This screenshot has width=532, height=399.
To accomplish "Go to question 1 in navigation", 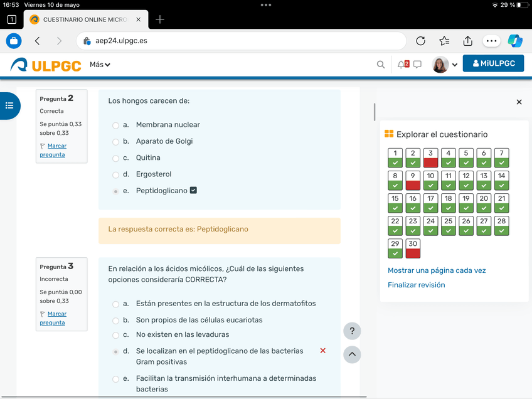I will (x=395, y=157).
